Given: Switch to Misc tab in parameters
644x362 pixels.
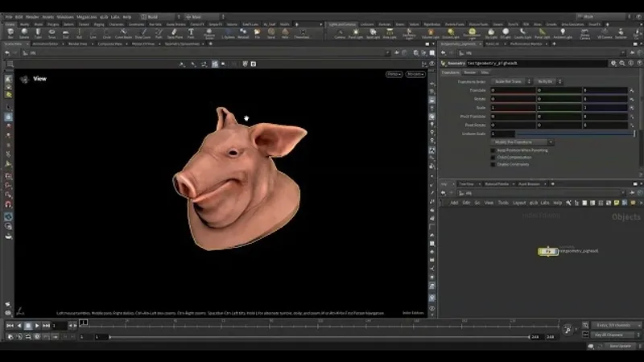Looking at the screenshot, I should 485,72.
